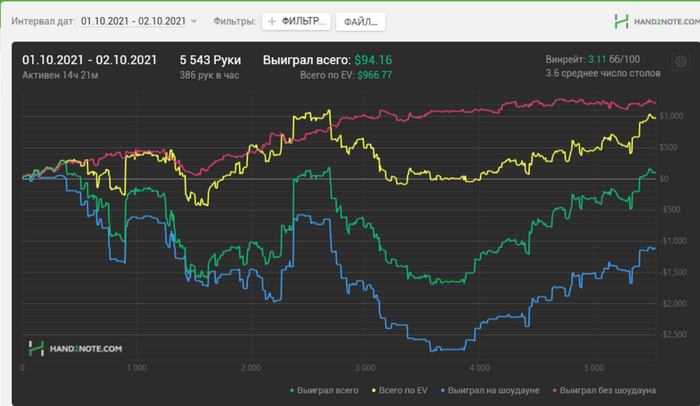700x406 pixels.
Task: Click the 4 000 x-axis label
Action: [479, 368]
